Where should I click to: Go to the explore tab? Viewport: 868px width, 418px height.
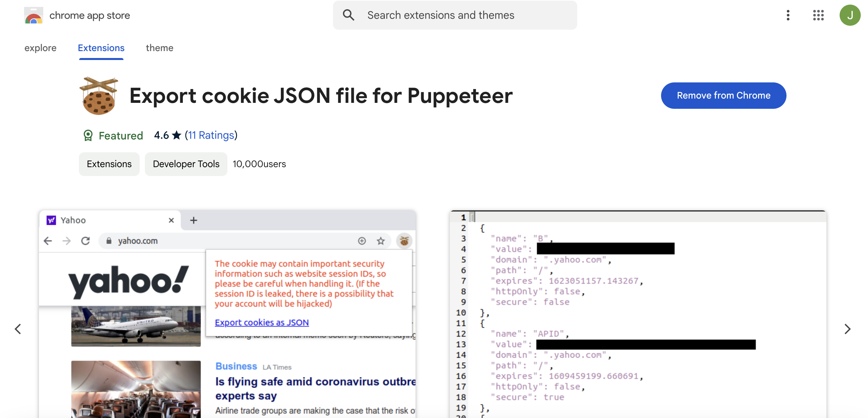pyautogui.click(x=41, y=48)
